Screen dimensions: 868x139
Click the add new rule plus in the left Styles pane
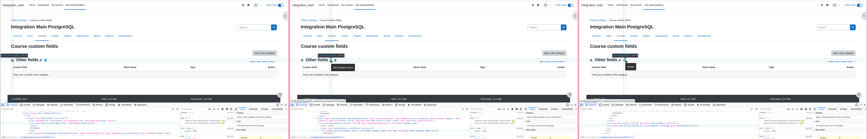click(x=218, y=109)
